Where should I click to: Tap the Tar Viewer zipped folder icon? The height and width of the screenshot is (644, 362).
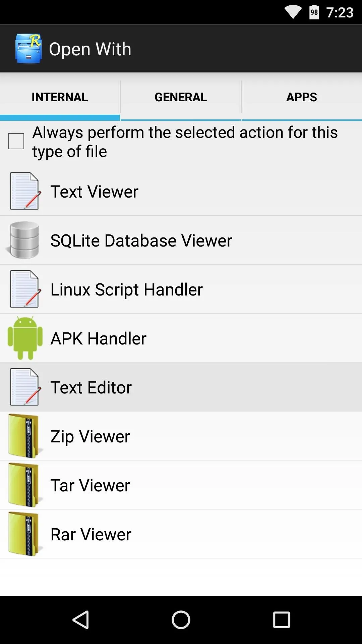pos(25,485)
